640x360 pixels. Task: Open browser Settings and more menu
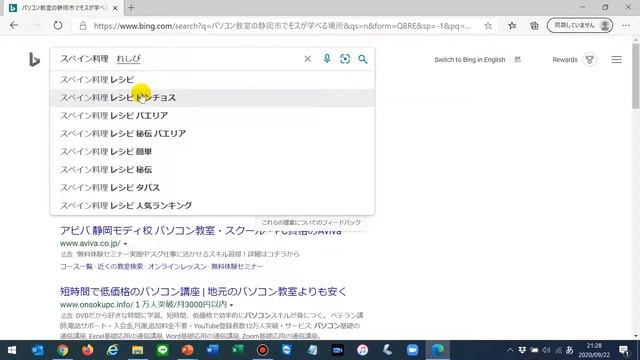pyautogui.click(x=626, y=26)
